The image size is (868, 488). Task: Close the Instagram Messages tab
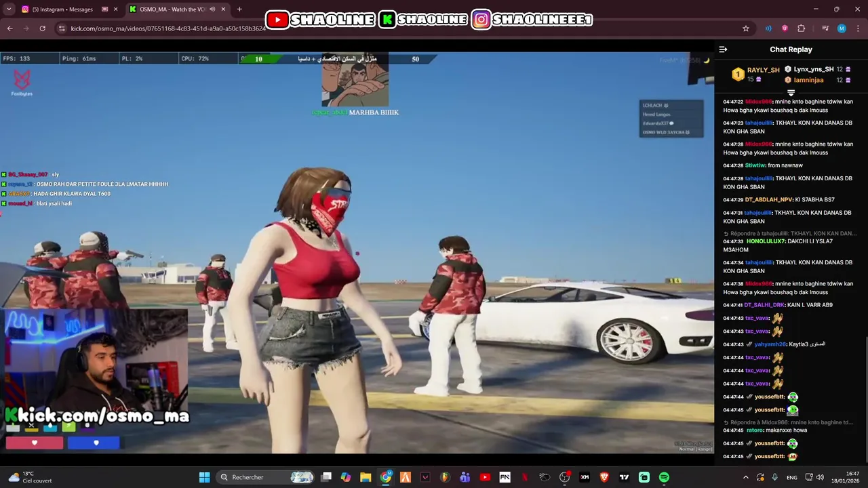click(x=117, y=9)
